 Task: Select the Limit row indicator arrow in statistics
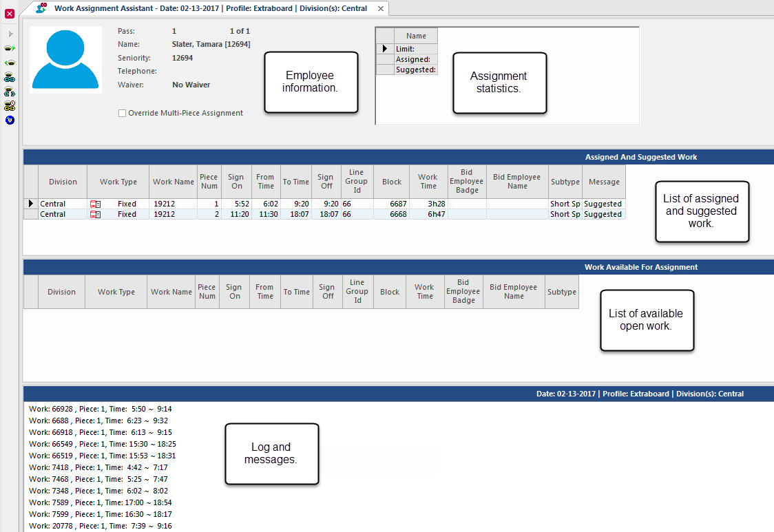pos(385,49)
